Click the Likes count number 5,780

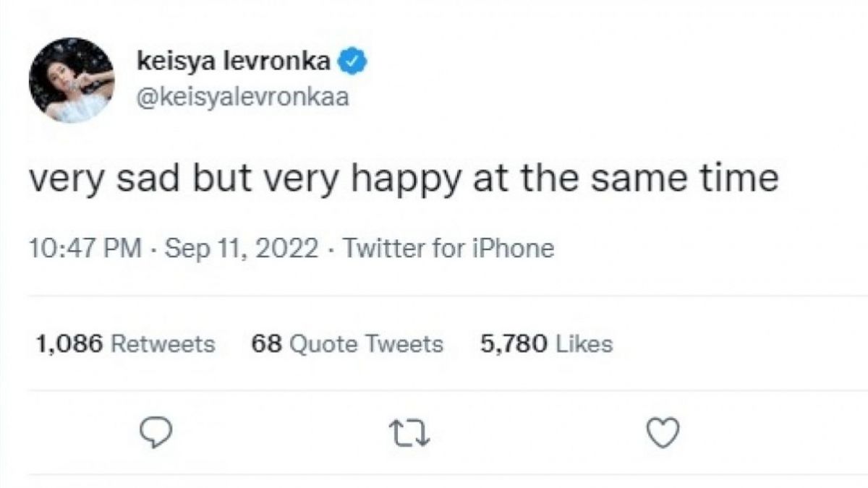506,344
